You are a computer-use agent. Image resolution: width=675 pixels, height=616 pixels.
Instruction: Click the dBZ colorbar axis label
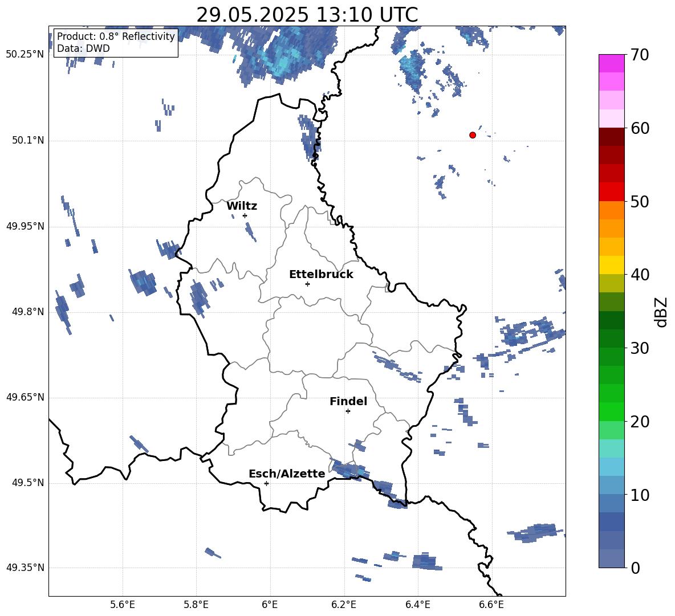(661, 312)
